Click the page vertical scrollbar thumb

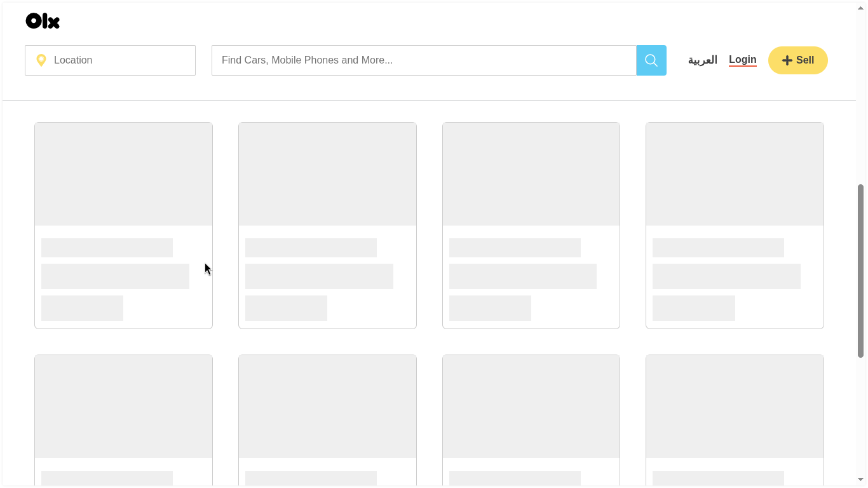861,271
